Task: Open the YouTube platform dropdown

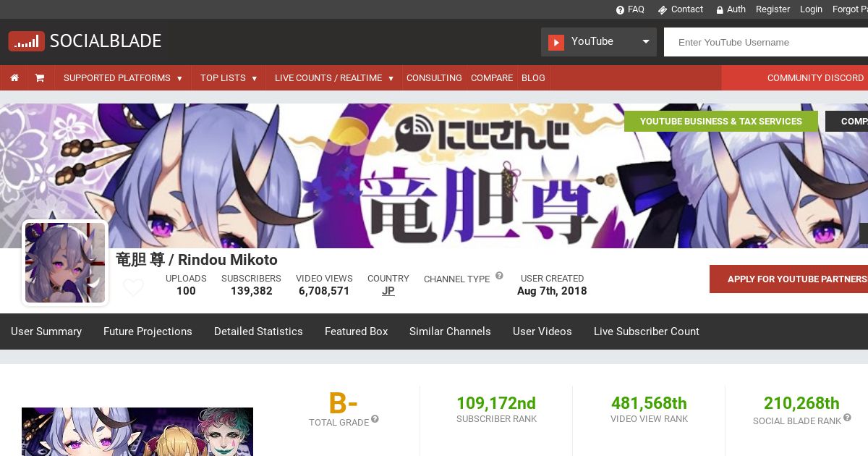Action: point(599,42)
